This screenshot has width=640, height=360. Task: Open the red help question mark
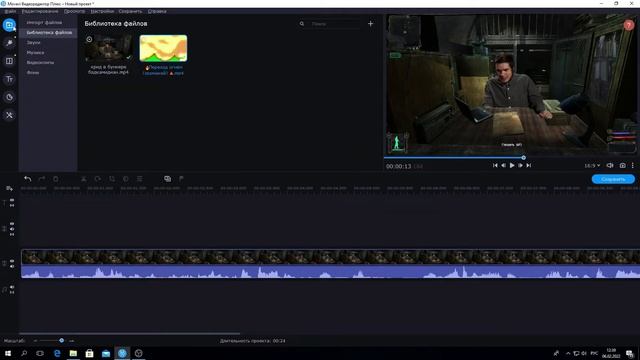click(x=629, y=25)
